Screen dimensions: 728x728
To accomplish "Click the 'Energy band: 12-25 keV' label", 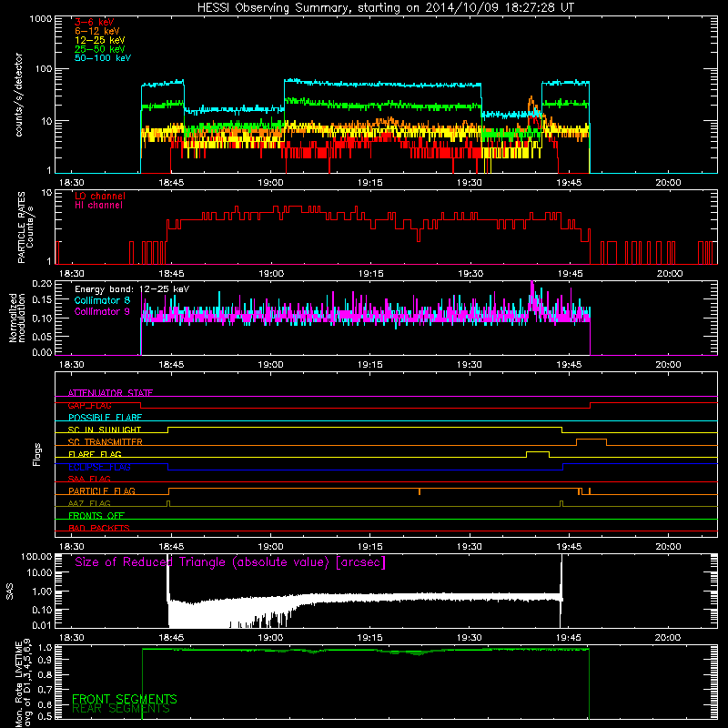I will point(132,289).
